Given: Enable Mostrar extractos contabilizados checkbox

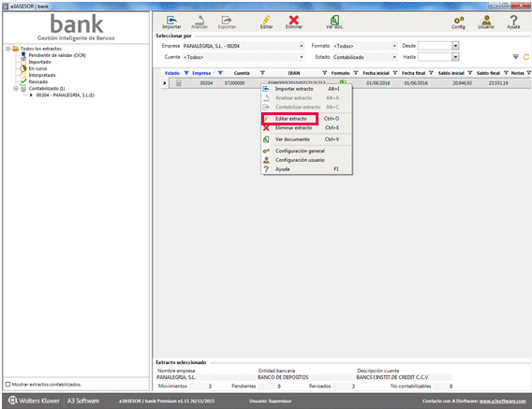Looking at the screenshot, I should [x=7, y=385].
